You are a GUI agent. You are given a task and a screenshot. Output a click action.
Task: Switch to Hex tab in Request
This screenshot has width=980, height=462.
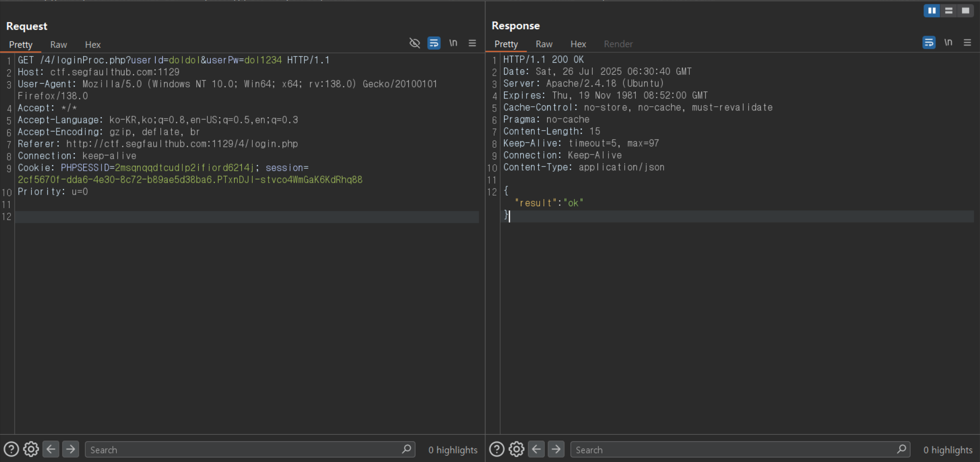93,44
